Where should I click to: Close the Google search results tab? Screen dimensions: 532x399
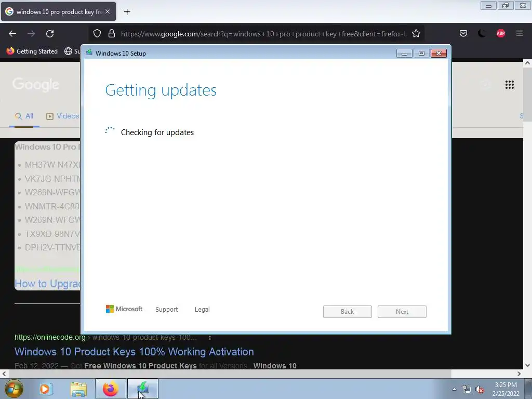(108, 11)
